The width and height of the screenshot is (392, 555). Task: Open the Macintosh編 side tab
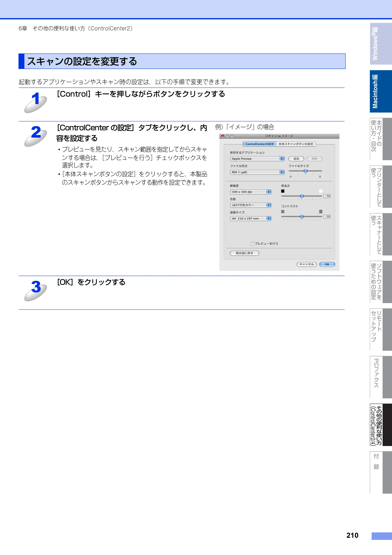tap(381, 91)
